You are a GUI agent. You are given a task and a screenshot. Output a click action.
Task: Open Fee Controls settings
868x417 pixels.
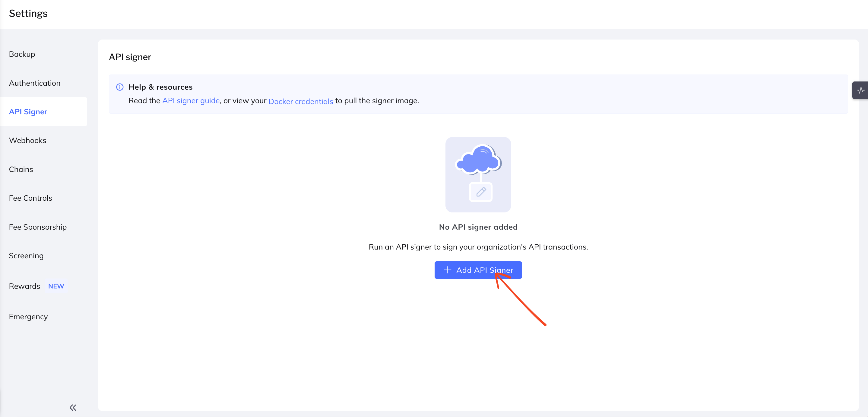31,198
